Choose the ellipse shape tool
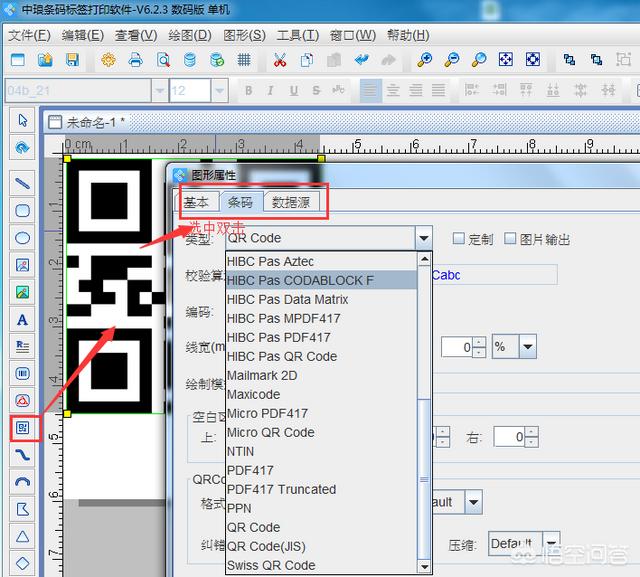640x577 pixels. coord(22,238)
